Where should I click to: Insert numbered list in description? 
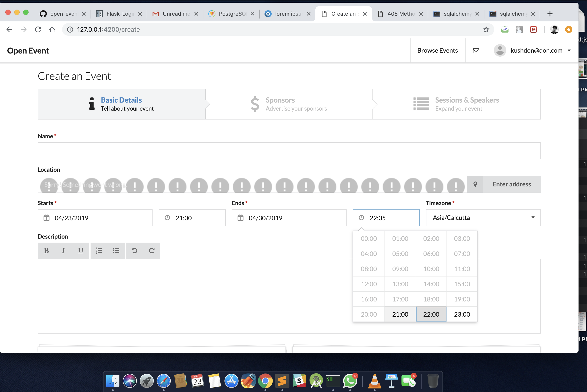tap(99, 250)
